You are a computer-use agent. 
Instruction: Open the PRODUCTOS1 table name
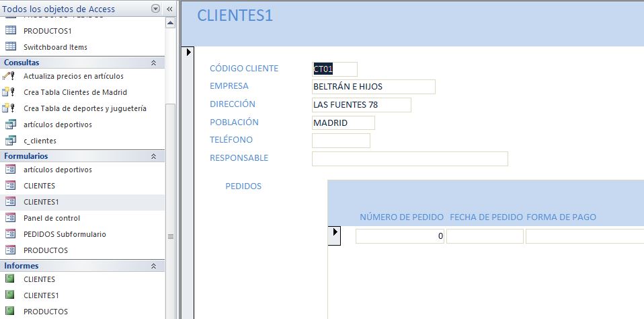click(x=48, y=31)
